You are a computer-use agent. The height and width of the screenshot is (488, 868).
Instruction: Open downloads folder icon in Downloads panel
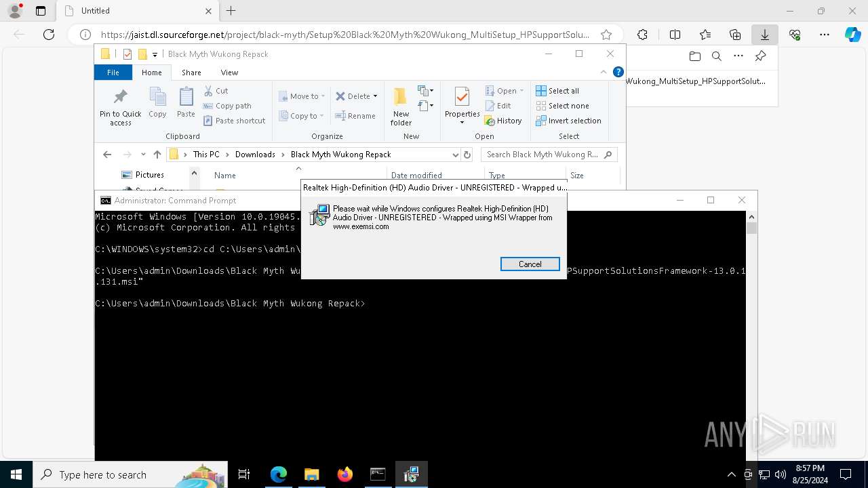(x=694, y=56)
